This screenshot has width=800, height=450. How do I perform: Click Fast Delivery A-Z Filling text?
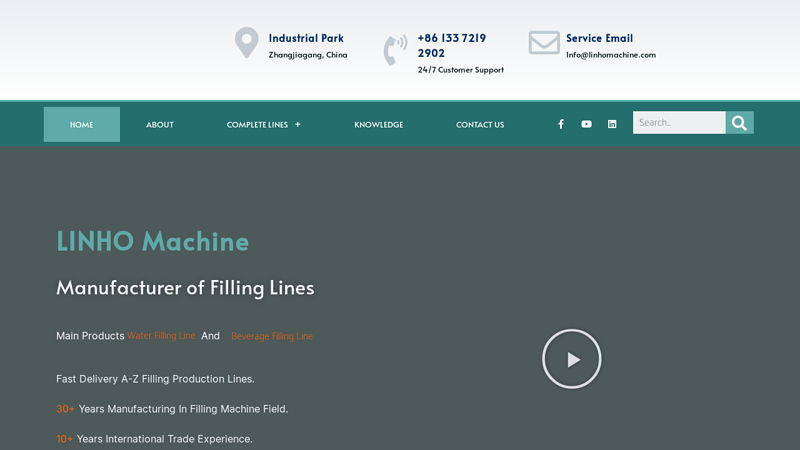point(155,379)
